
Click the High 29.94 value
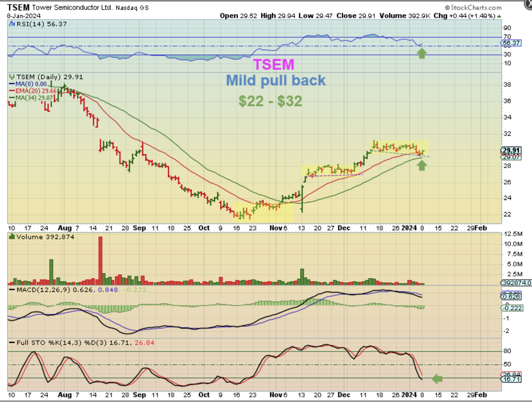tap(278, 16)
